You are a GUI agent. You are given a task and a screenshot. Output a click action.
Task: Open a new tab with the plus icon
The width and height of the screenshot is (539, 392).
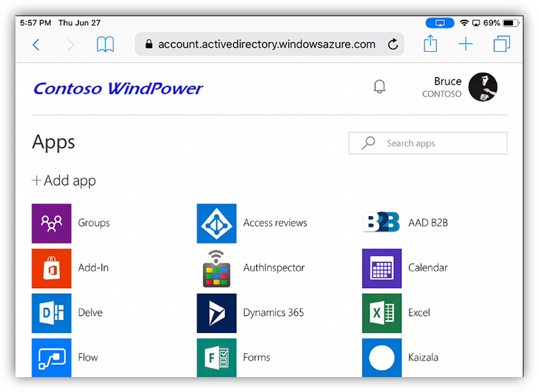(x=466, y=44)
